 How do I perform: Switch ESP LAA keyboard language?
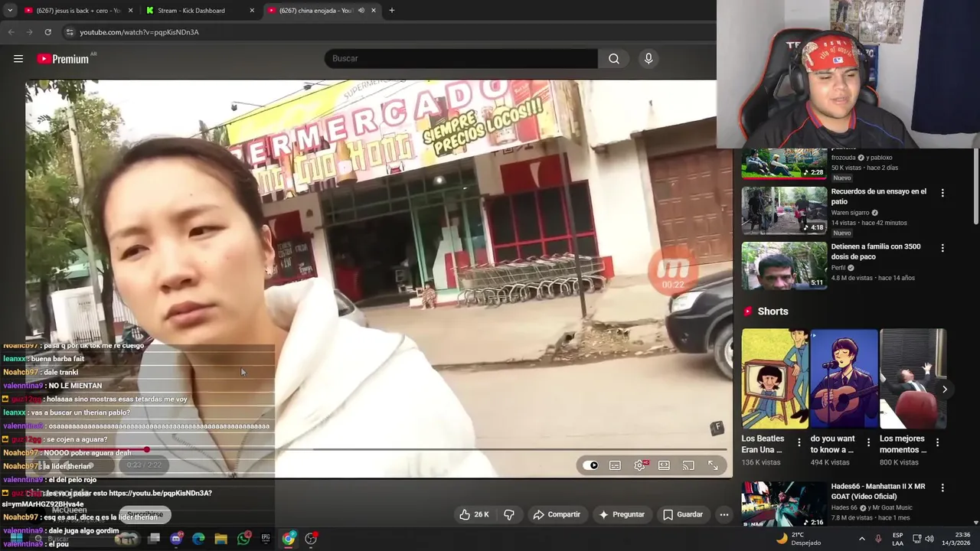click(898, 539)
